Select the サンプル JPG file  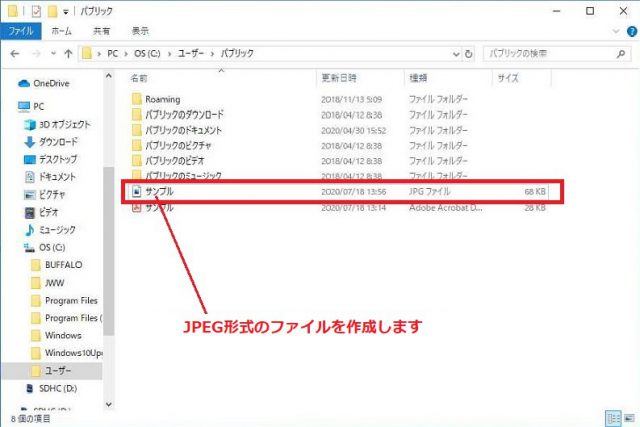tap(159, 190)
